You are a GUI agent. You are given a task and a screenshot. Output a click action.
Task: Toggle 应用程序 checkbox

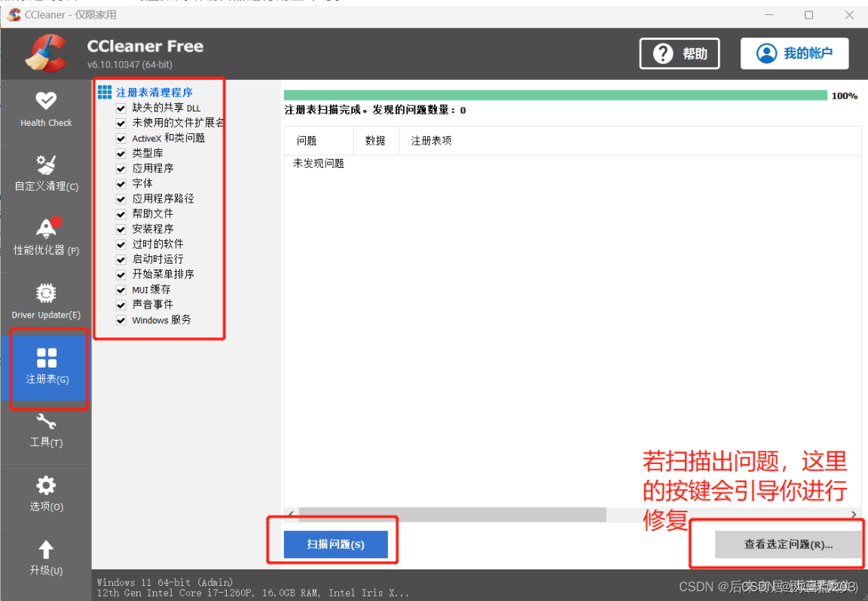pos(121,169)
